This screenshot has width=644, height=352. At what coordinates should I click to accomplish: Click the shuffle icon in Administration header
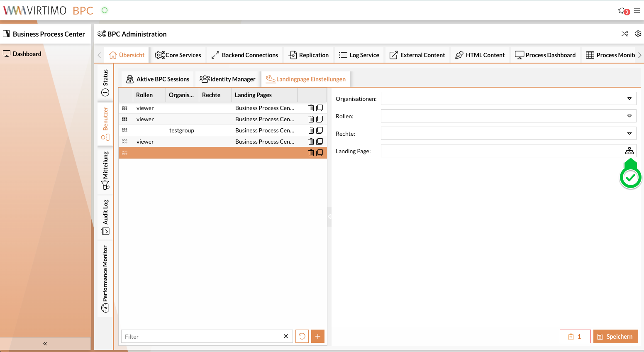[624, 34]
